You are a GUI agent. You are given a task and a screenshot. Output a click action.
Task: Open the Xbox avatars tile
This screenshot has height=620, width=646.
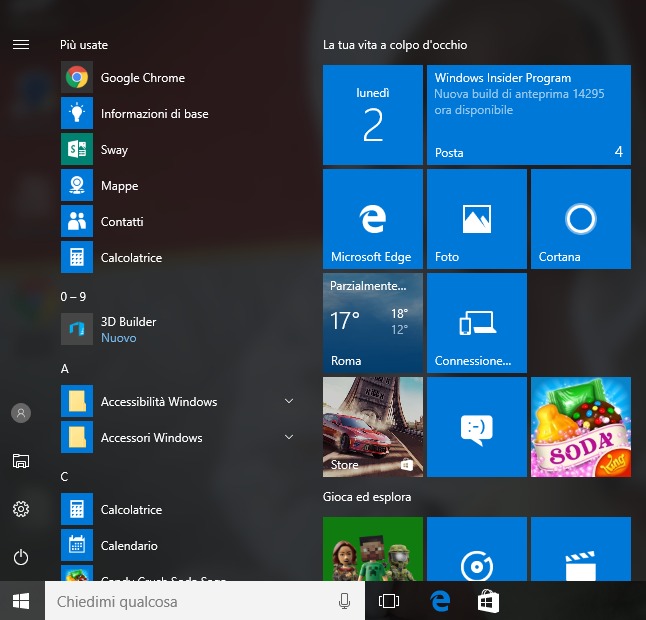tap(373, 549)
